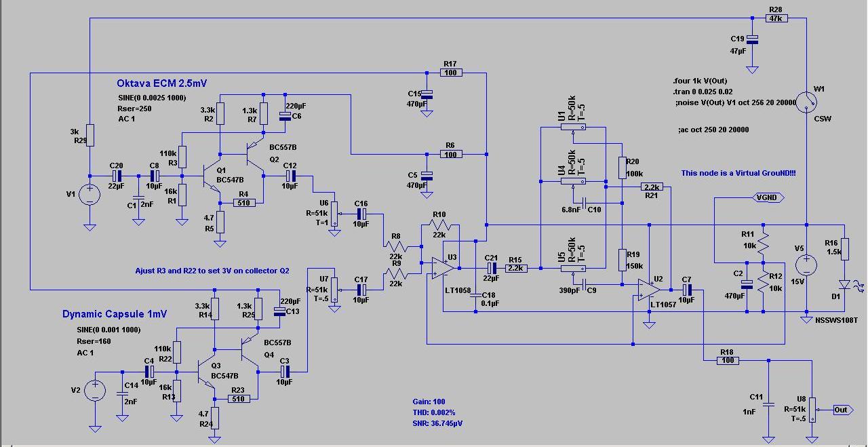Select the R18 100 ohm output resistor

pyautogui.click(x=728, y=360)
